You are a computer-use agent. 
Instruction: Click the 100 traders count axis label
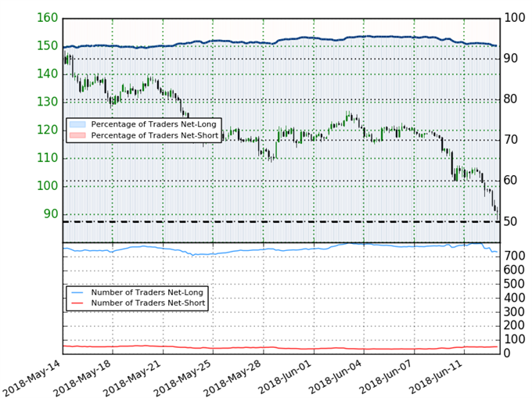pyautogui.click(x=514, y=339)
